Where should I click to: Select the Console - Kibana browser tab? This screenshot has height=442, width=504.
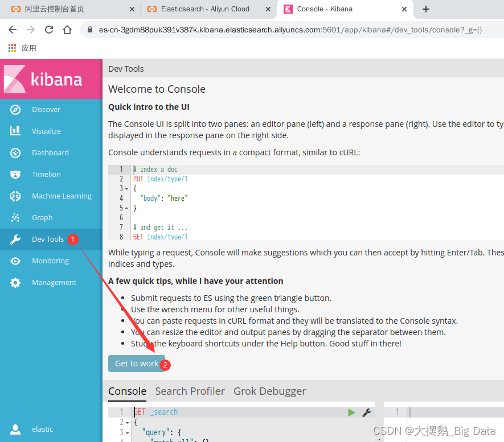(x=344, y=9)
